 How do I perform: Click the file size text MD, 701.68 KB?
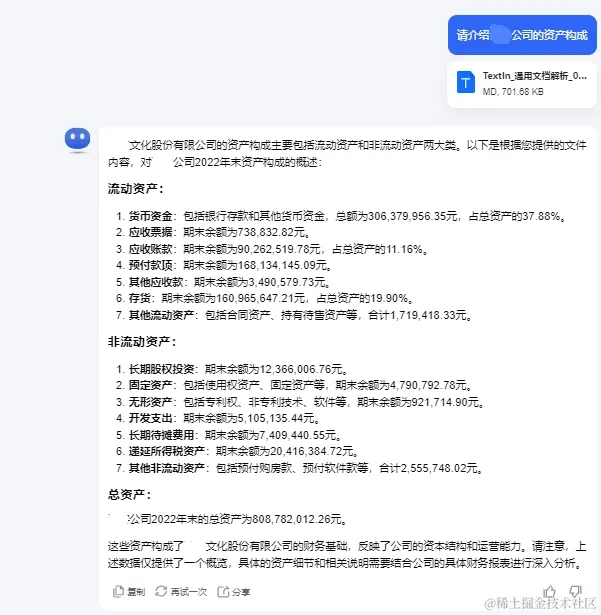tap(513, 92)
